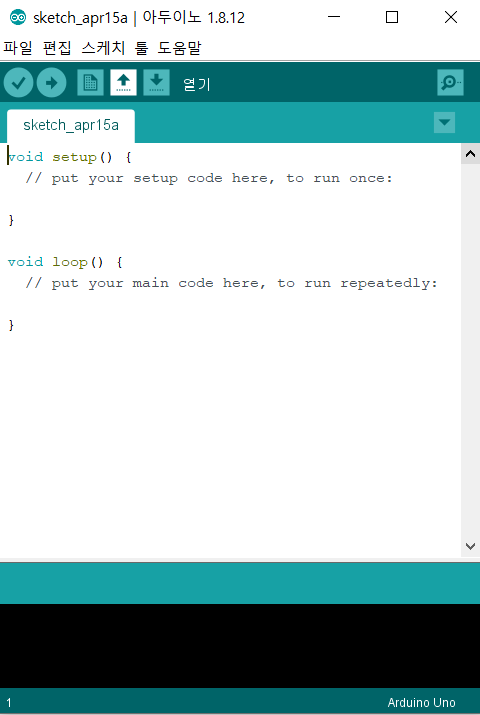Click the Open sketch up-arrow icon
Image resolution: width=480 pixels, height=715 pixels.
coord(123,83)
